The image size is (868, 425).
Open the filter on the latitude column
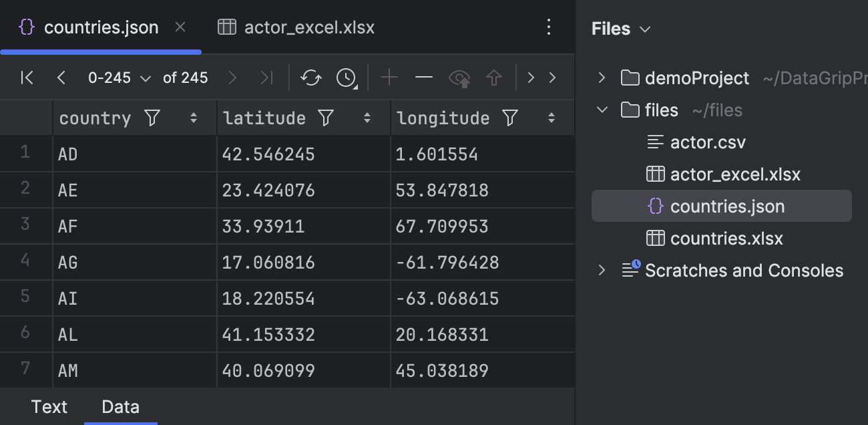click(x=325, y=118)
